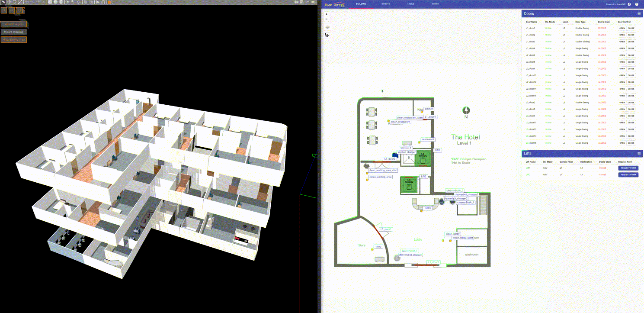This screenshot has width=644, height=313.
Task: Open the map layers control
Action: pyautogui.click(x=327, y=27)
